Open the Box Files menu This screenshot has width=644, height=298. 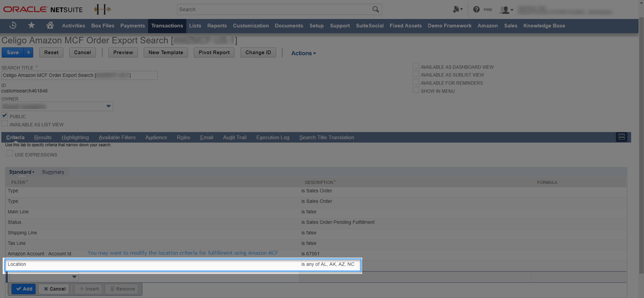tap(103, 26)
